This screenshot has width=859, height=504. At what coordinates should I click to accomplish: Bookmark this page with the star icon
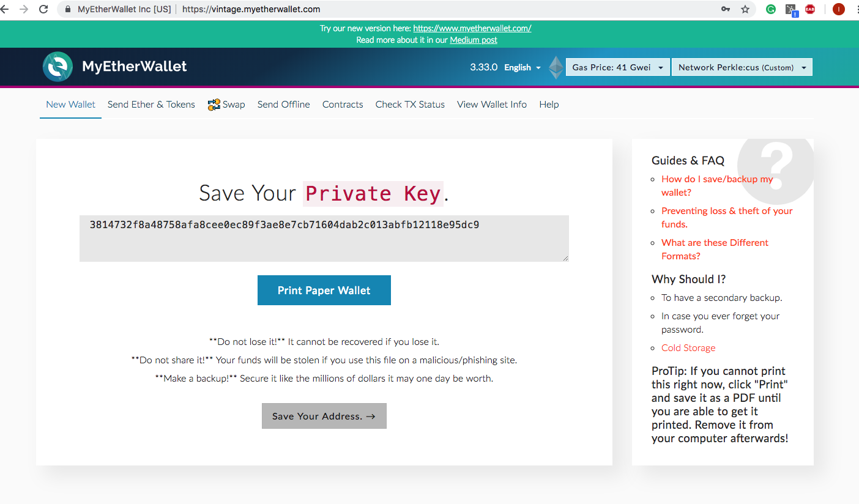[745, 9]
